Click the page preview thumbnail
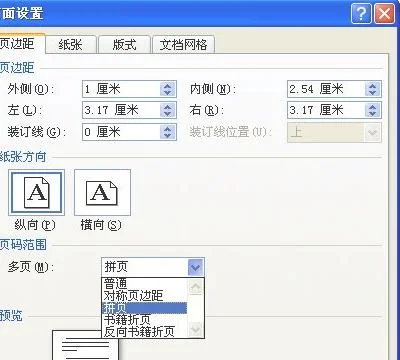This screenshot has height=360, width=400. pos(85,345)
